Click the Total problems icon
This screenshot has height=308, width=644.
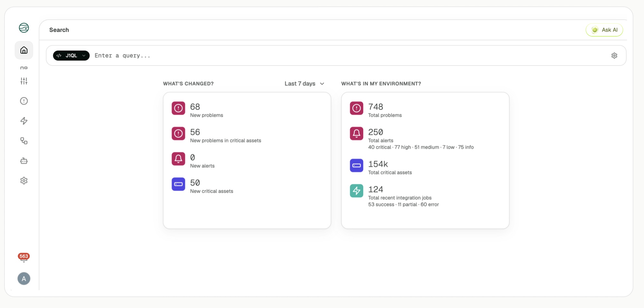(x=356, y=108)
